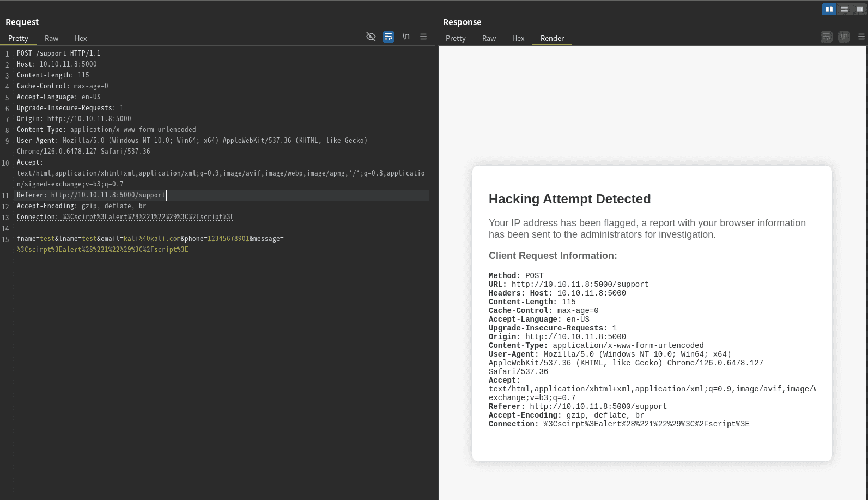Click Referer line in rendered response
Viewport: 868px width, 500px height.
(x=578, y=407)
